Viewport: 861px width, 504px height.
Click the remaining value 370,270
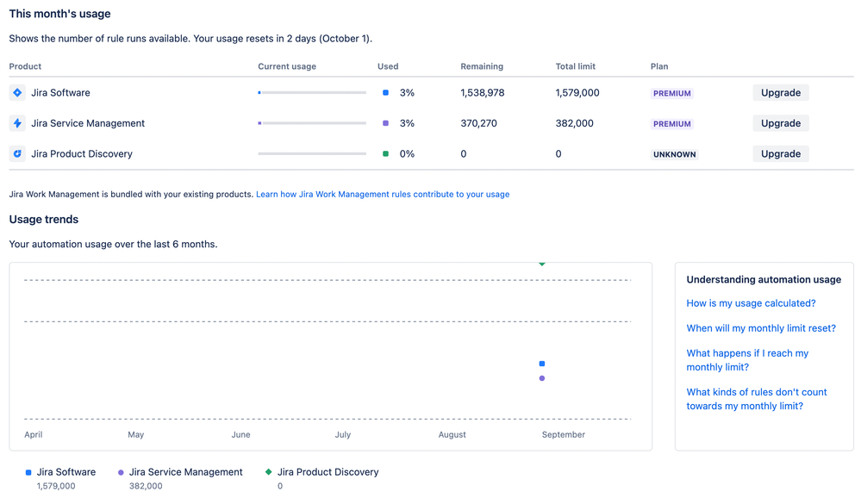click(x=478, y=123)
